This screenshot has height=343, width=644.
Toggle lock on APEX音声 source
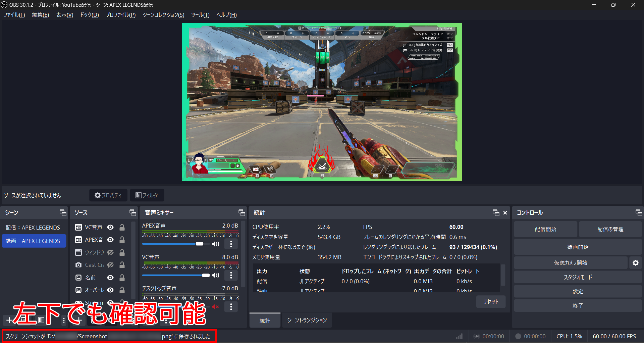click(x=122, y=240)
